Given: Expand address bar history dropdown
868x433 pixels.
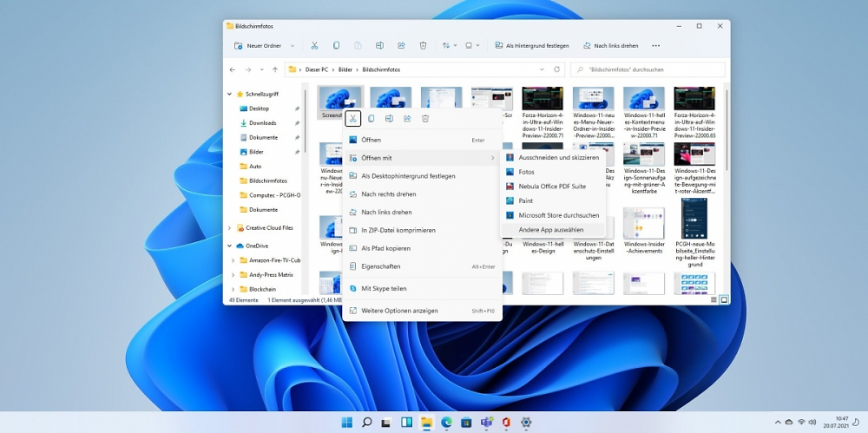Looking at the screenshot, I should pyautogui.click(x=542, y=69).
